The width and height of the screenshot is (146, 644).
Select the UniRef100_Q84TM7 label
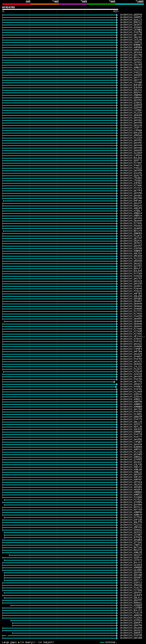pyautogui.click(x=131, y=600)
